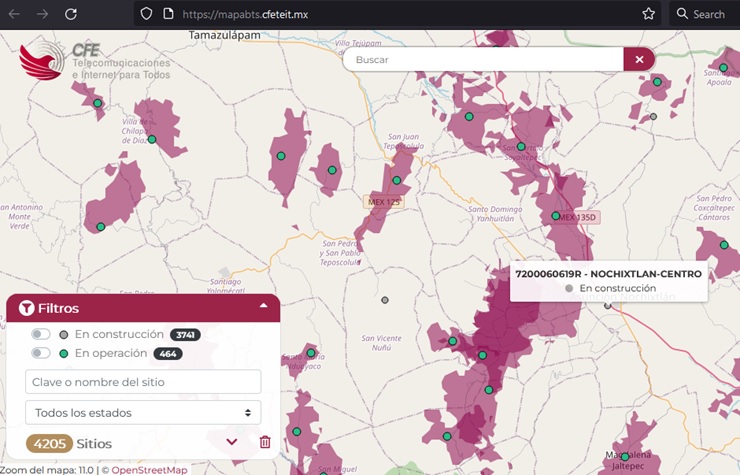The height and width of the screenshot is (475, 740).
Task: Click the gray Nochixtlan-Centro site marker
Action: [x=607, y=306]
